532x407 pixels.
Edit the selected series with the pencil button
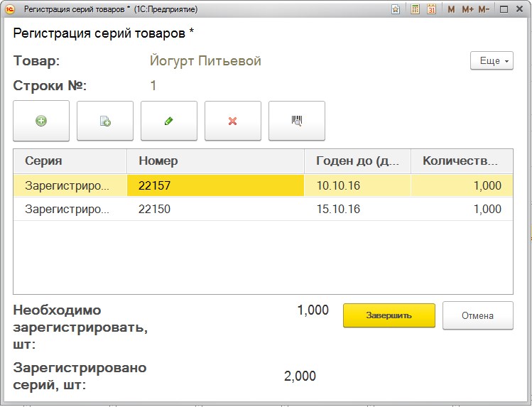tap(169, 121)
